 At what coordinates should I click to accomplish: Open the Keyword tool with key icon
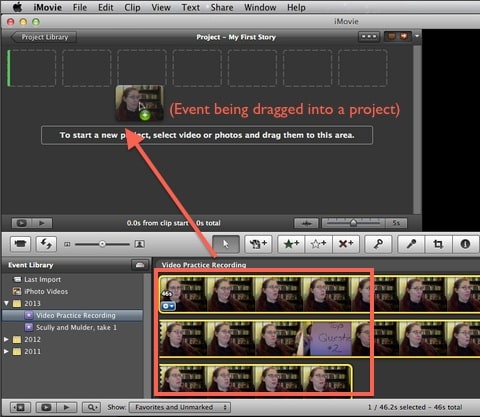point(378,244)
